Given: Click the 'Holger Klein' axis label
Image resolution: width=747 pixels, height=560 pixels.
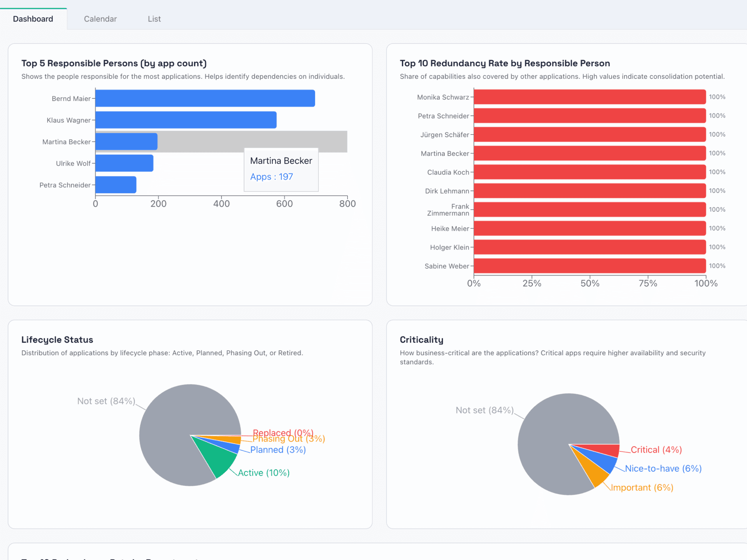Looking at the screenshot, I should tap(449, 247).
